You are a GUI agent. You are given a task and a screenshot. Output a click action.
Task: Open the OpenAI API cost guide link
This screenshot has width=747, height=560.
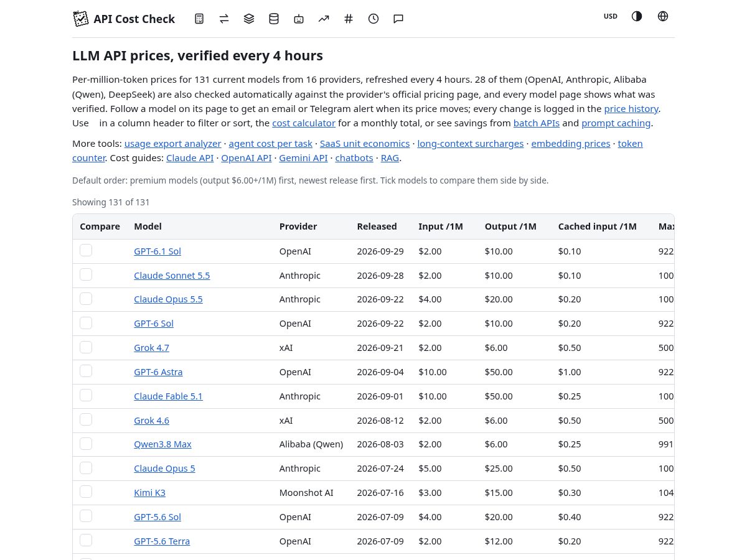[247, 158]
